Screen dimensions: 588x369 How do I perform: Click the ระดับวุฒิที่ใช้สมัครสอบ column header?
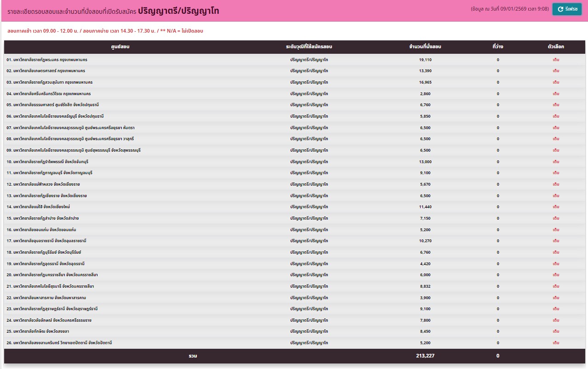(x=309, y=47)
